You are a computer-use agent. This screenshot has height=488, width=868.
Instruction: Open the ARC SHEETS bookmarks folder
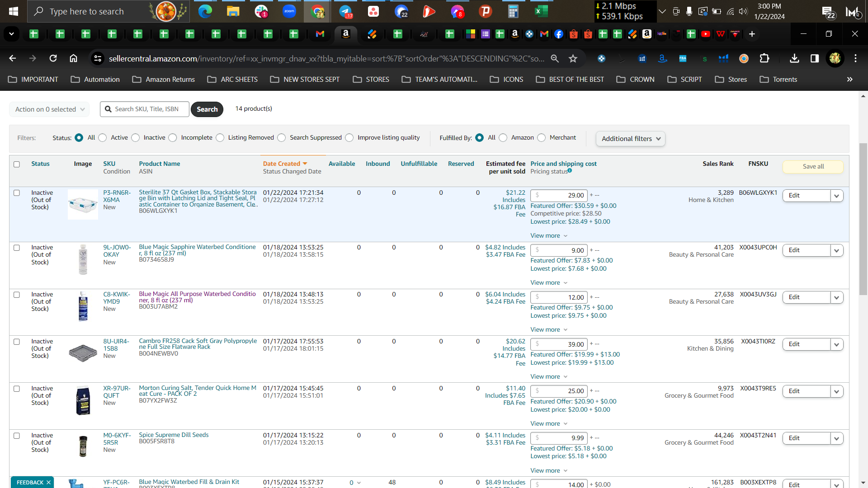point(232,79)
